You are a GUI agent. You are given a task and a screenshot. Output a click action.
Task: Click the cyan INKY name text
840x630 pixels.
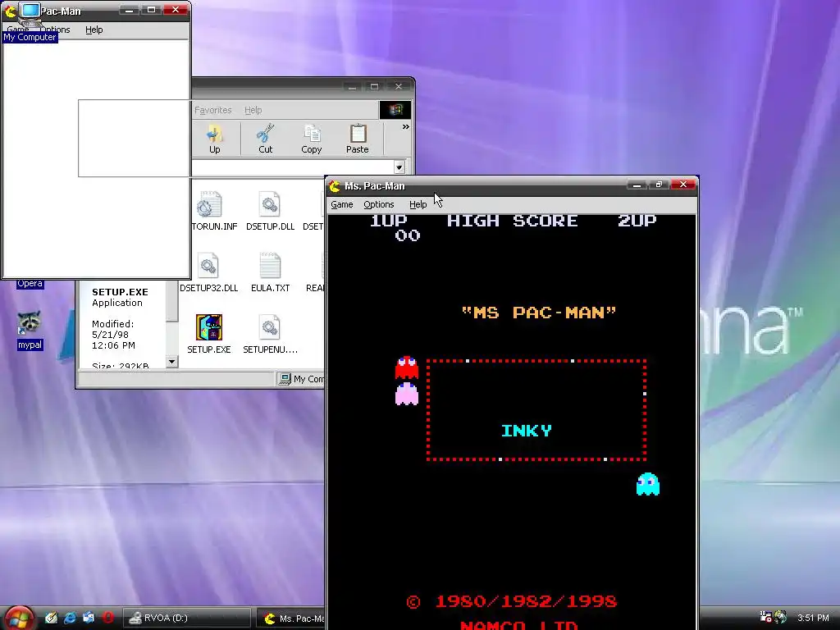tap(526, 431)
